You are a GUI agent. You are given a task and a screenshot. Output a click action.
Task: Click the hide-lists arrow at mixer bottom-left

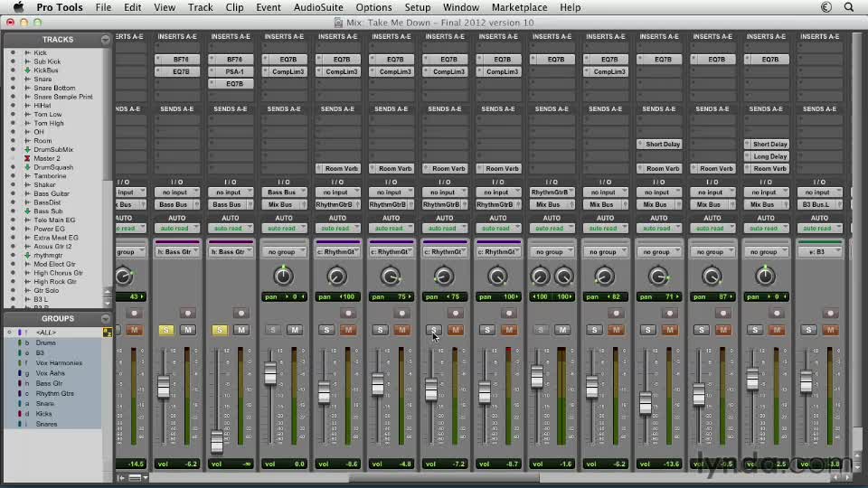120,477
